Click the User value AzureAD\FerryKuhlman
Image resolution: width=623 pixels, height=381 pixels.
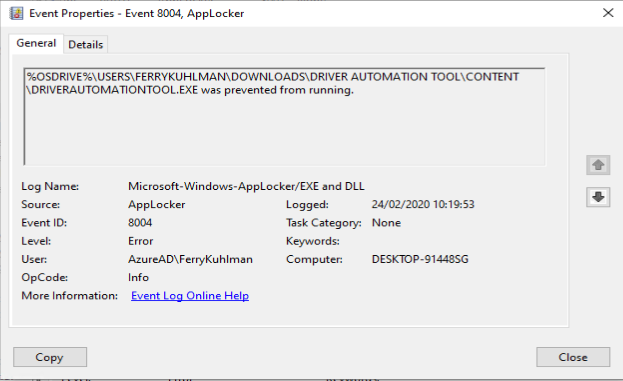click(x=190, y=259)
